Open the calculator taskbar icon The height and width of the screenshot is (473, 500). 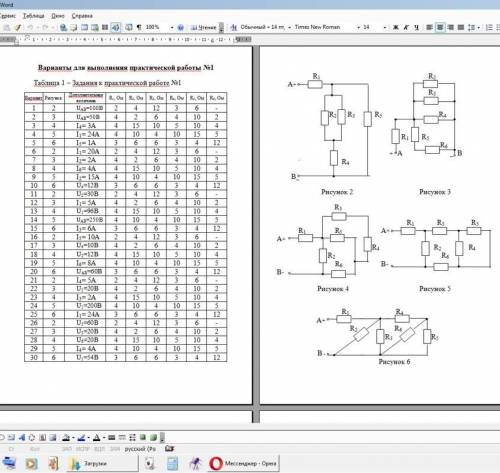coord(173,464)
